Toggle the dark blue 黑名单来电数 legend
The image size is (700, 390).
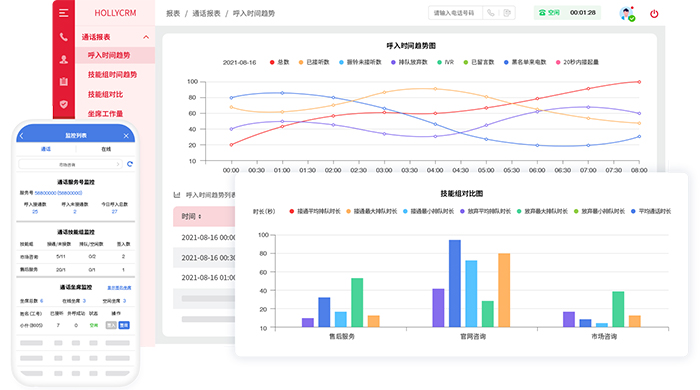(525, 62)
